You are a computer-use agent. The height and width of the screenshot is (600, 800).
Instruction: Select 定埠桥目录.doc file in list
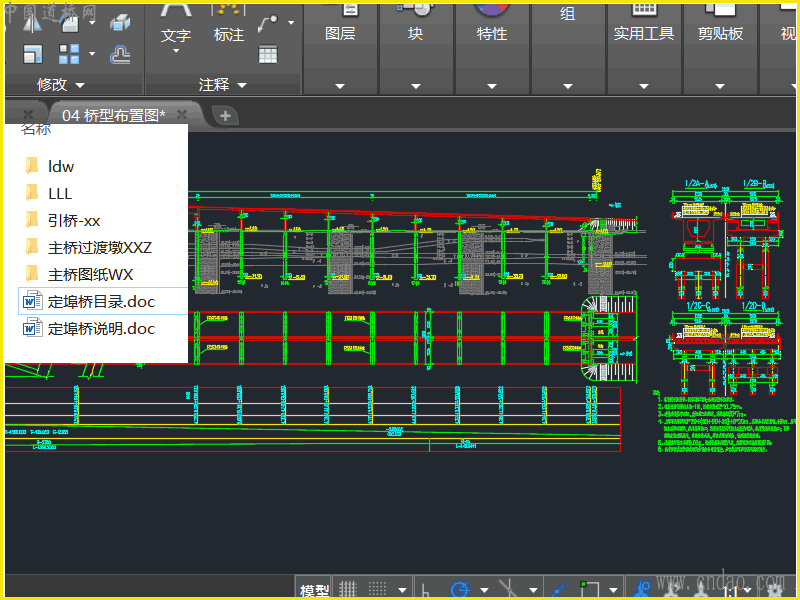pyautogui.click(x=101, y=301)
